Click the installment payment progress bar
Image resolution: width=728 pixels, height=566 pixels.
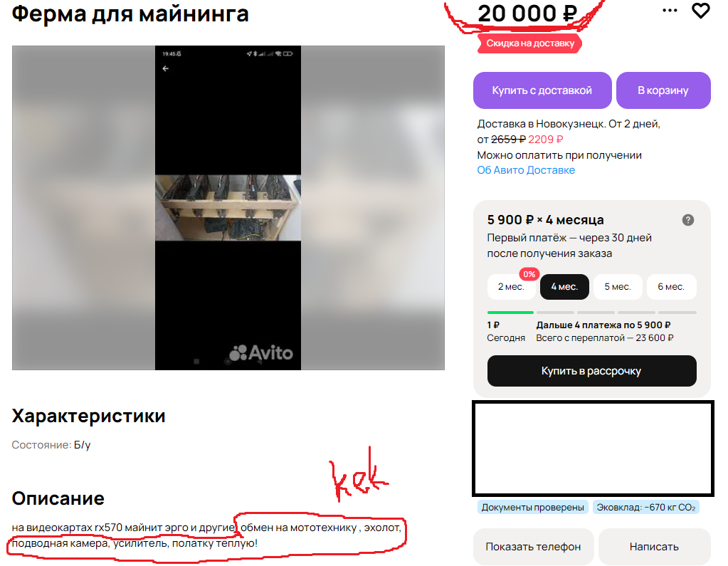(x=591, y=313)
